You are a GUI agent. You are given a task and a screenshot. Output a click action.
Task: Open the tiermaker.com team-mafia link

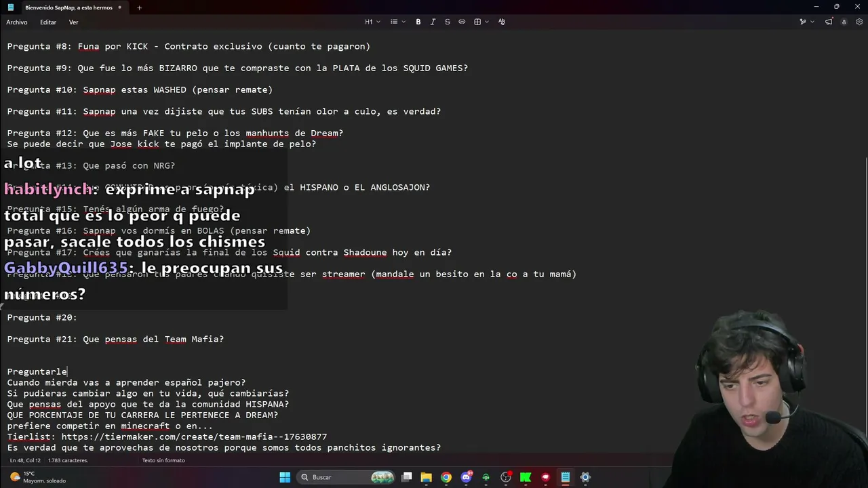194,437
